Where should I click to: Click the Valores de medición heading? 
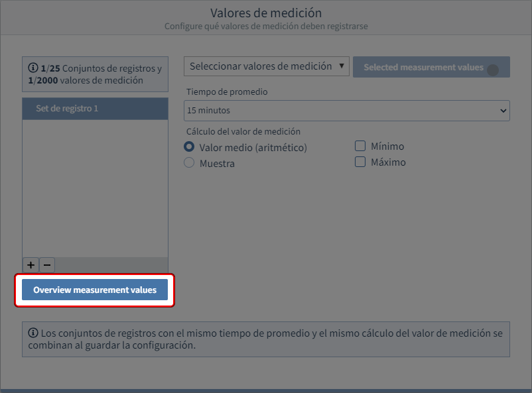pyautogui.click(x=266, y=13)
